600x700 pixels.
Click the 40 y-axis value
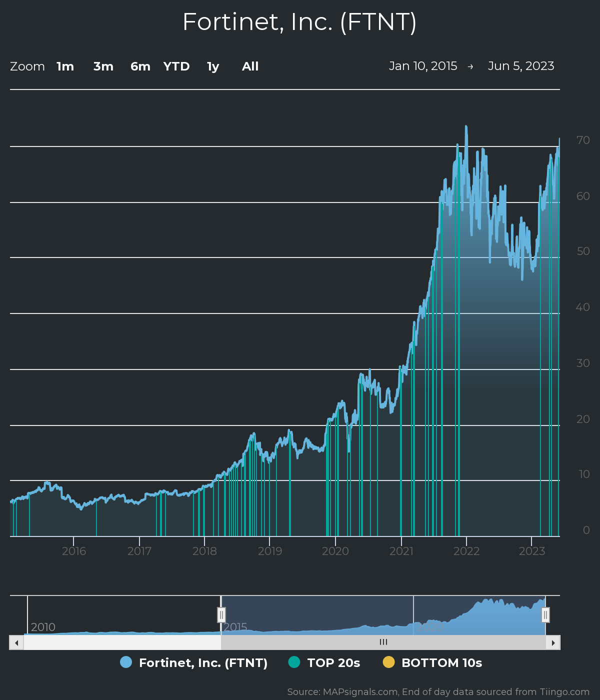click(x=583, y=307)
